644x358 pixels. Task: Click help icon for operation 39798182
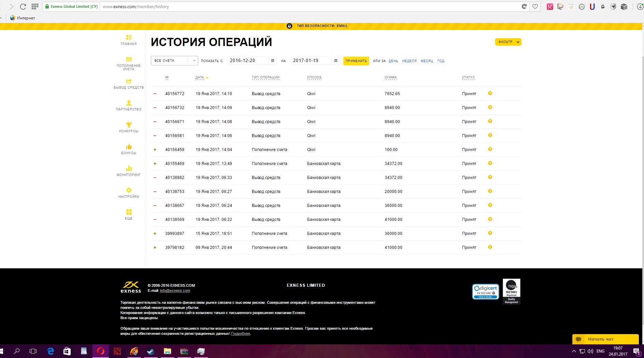click(490, 247)
